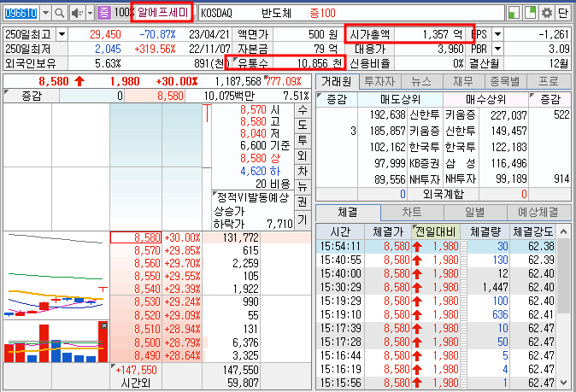Close the volume chart with the x icon
The width and height of the screenshot is (576, 392).
tap(104, 325)
